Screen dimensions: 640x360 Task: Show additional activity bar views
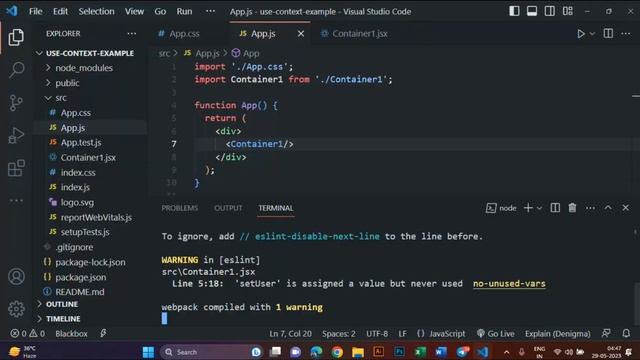(x=16, y=200)
